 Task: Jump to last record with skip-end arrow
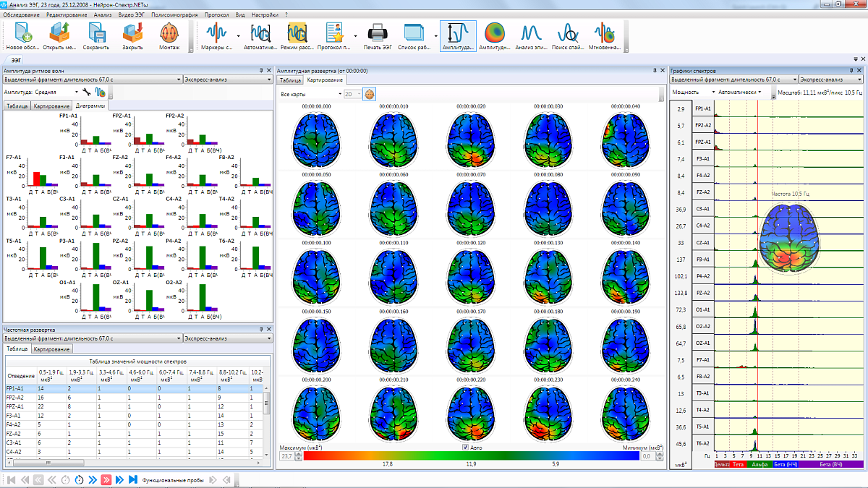(x=133, y=480)
